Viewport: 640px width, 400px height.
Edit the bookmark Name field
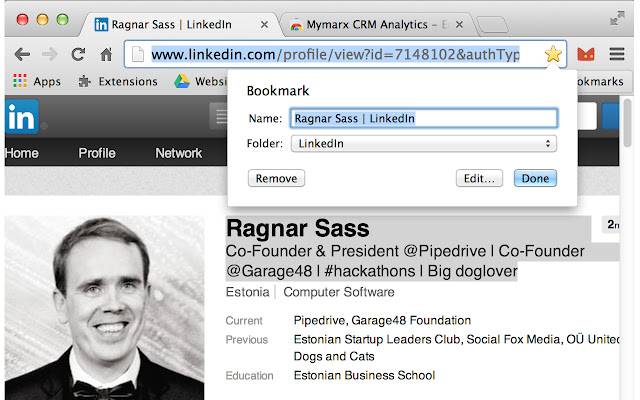pyautogui.click(x=424, y=118)
